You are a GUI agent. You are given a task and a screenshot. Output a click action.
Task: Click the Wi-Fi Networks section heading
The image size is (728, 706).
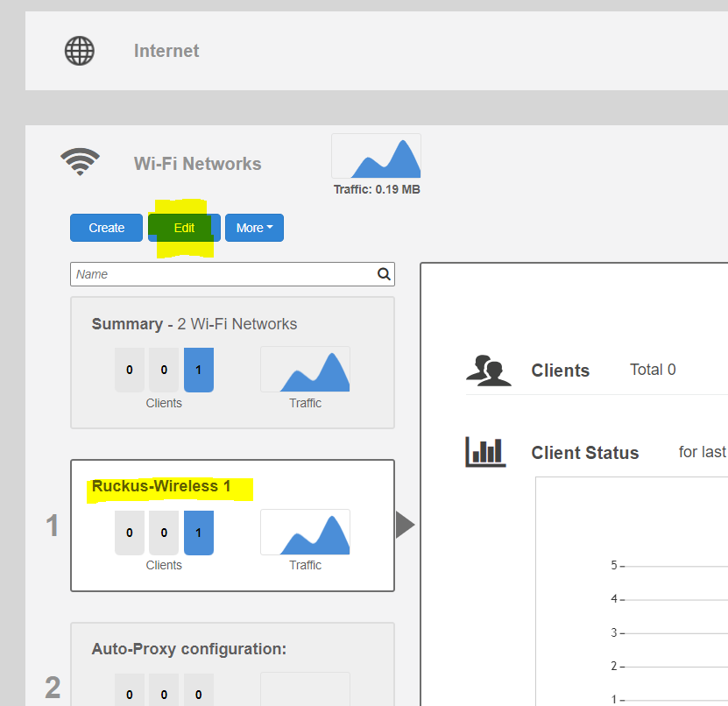(197, 164)
